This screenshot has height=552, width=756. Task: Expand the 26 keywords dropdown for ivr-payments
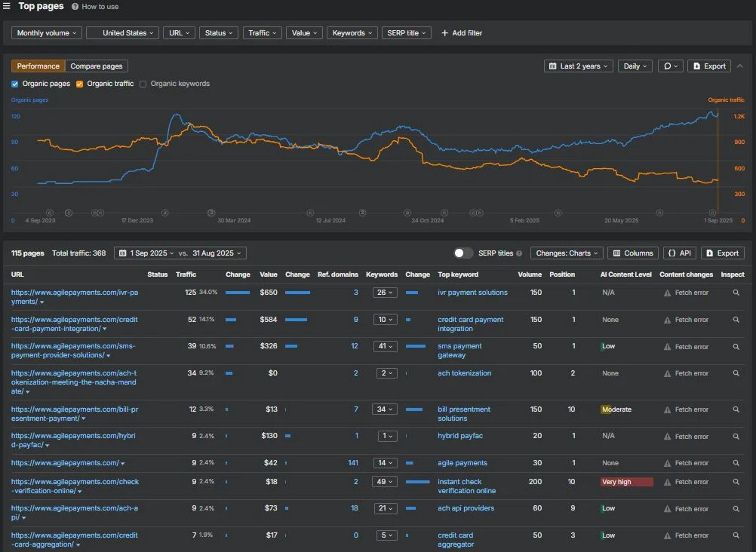point(385,293)
